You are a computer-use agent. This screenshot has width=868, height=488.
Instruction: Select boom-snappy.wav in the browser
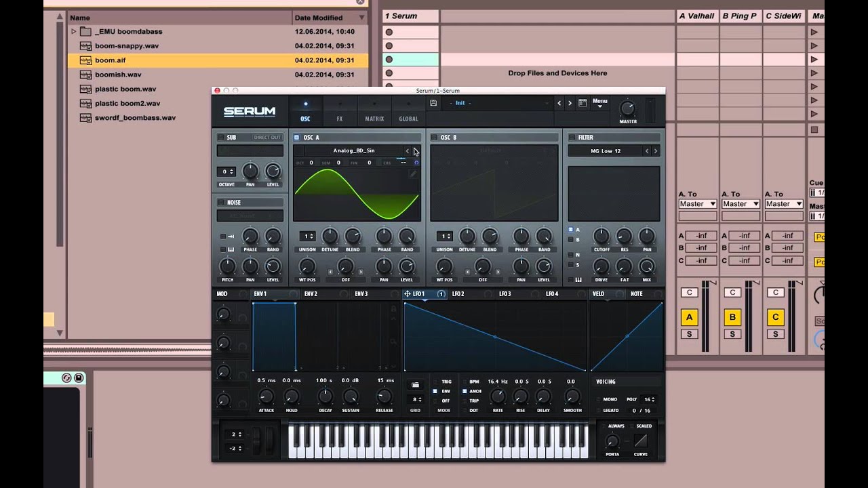coord(127,45)
